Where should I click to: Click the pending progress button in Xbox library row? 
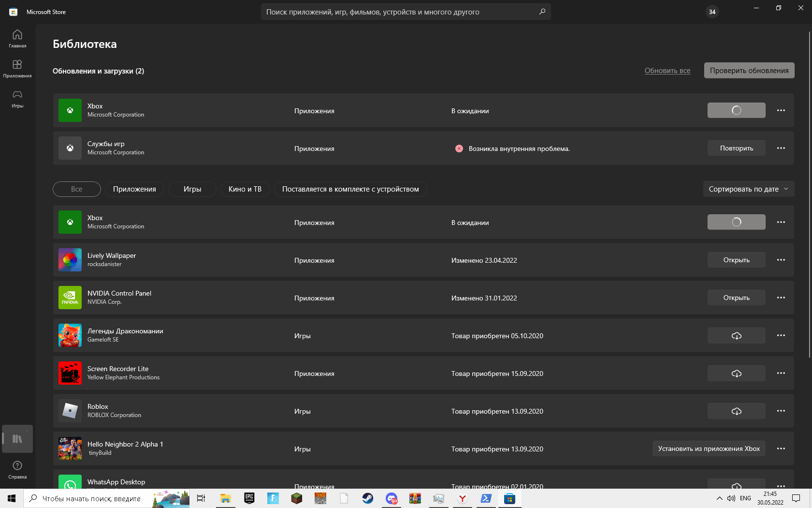[x=736, y=222]
